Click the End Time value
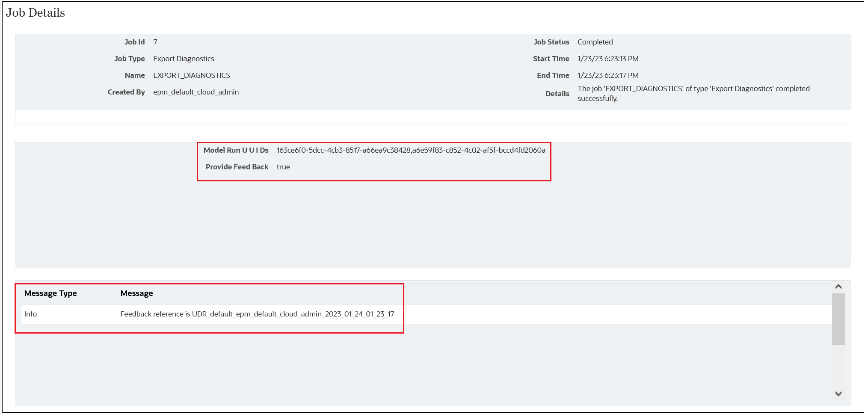The width and height of the screenshot is (868, 414). tap(608, 75)
